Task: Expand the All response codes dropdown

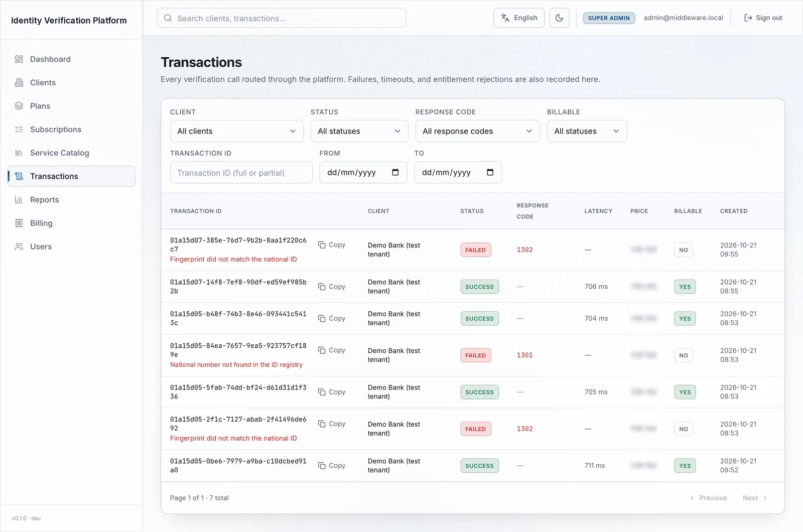Action: coord(478,131)
